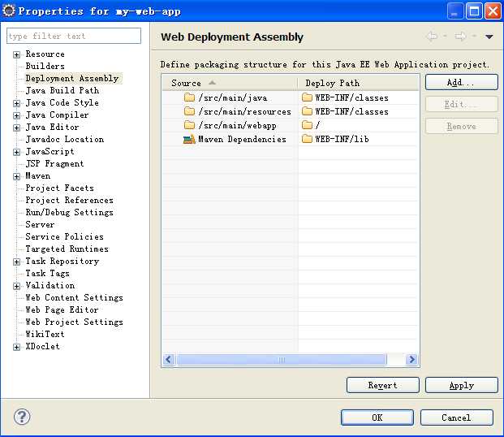The width and height of the screenshot is (504, 437).
Task: Click the folder icon for /src/main/java
Action: click(189, 97)
